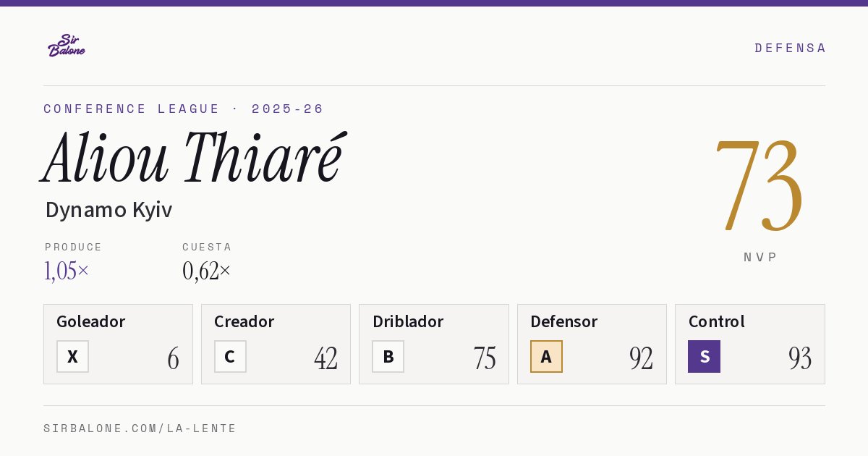This screenshot has width=868, height=456.
Task: Click the Sir Balone logo
Action: [x=67, y=46]
